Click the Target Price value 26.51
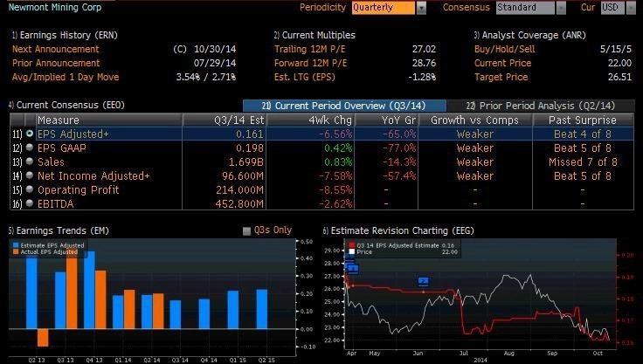 coord(619,77)
